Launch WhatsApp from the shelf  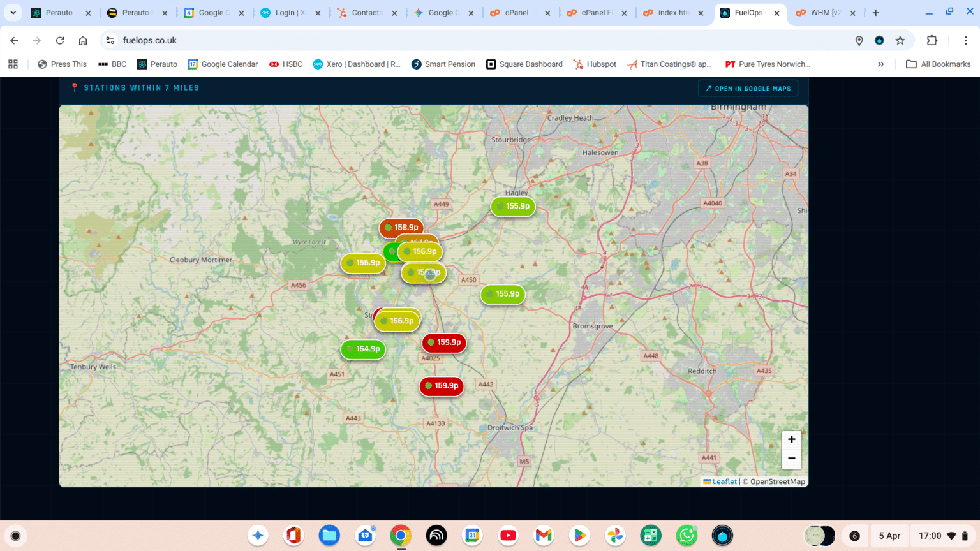[686, 536]
